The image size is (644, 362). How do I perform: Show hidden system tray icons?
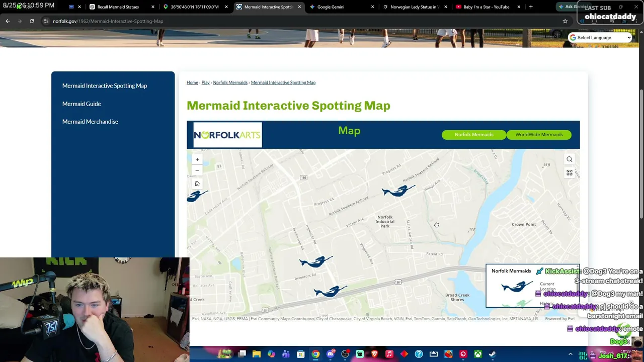pos(571,354)
